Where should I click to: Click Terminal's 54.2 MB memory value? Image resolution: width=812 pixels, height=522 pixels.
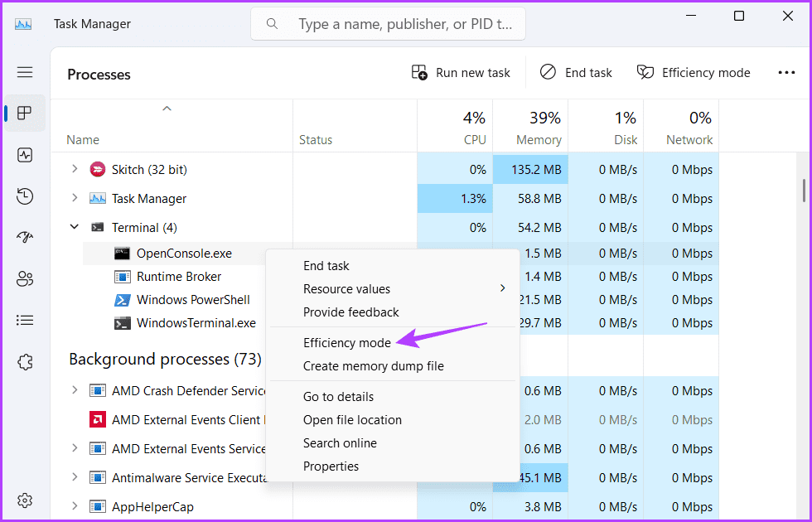tap(530, 227)
